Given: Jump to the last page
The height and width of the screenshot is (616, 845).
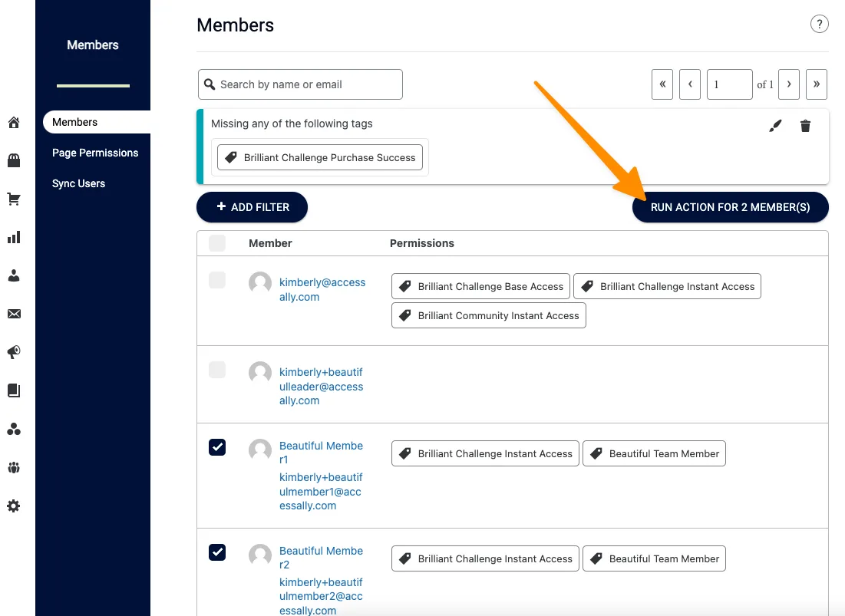Looking at the screenshot, I should [x=817, y=84].
